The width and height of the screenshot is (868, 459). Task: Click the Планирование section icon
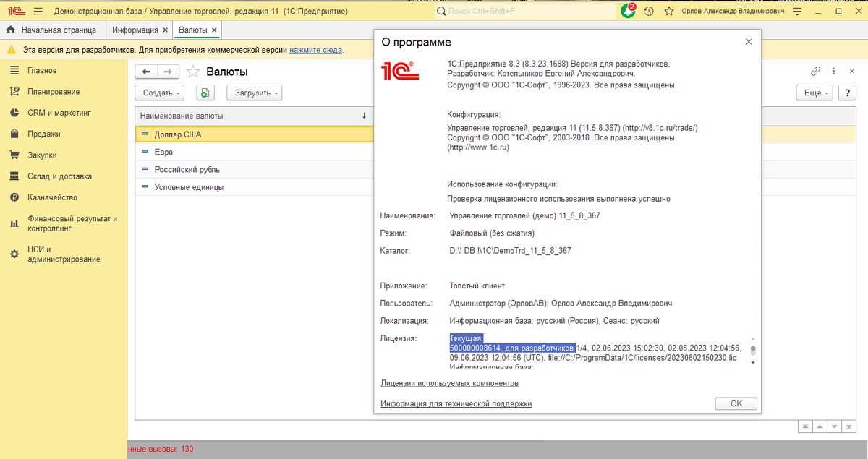(14, 92)
